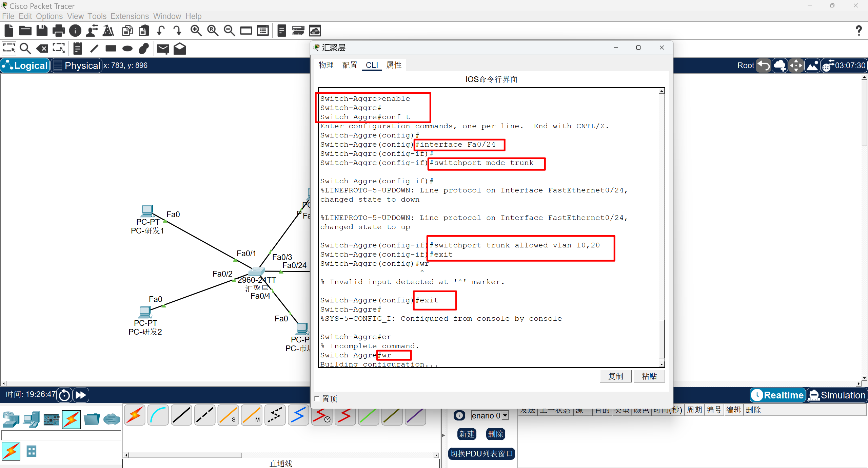The height and width of the screenshot is (468, 868).
Task: Open the Edit menu
Action: tap(25, 16)
